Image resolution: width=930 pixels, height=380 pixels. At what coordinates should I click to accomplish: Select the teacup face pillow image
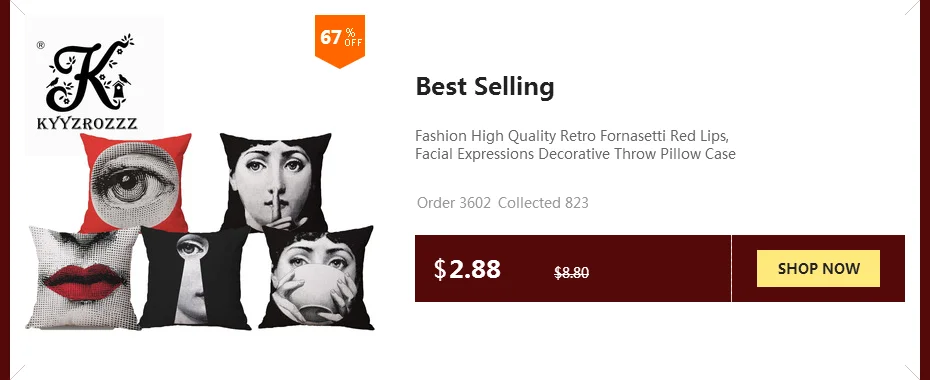point(317,277)
